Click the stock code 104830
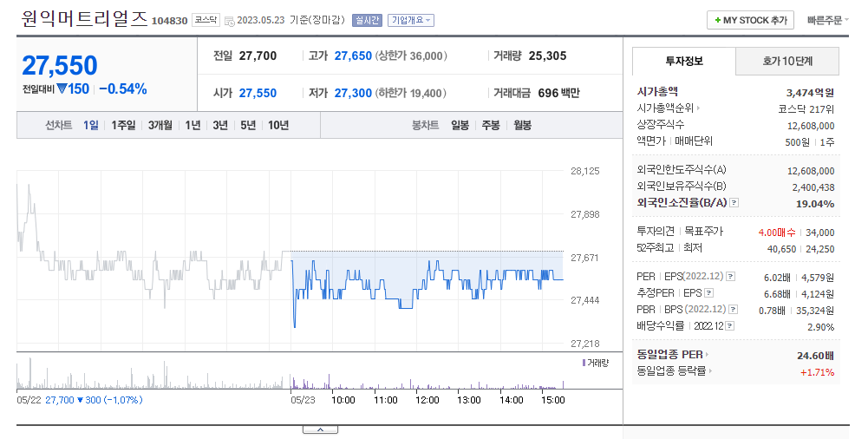This screenshot has width=868, height=439. [169, 21]
